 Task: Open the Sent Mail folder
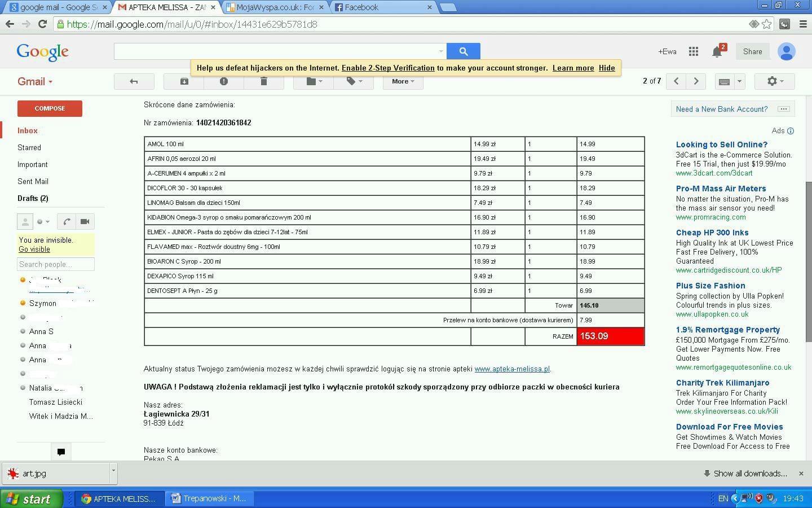[x=33, y=181]
